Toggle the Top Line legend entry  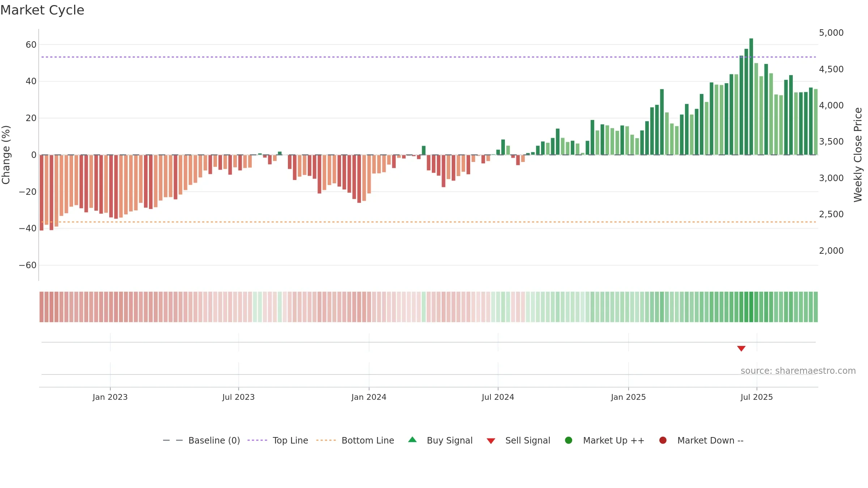point(278,441)
